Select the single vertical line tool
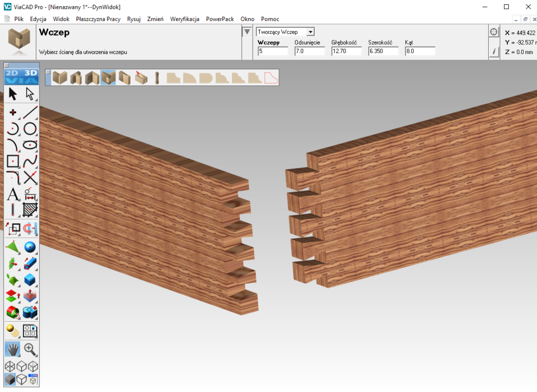The image size is (537, 392). (x=13, y=210)
